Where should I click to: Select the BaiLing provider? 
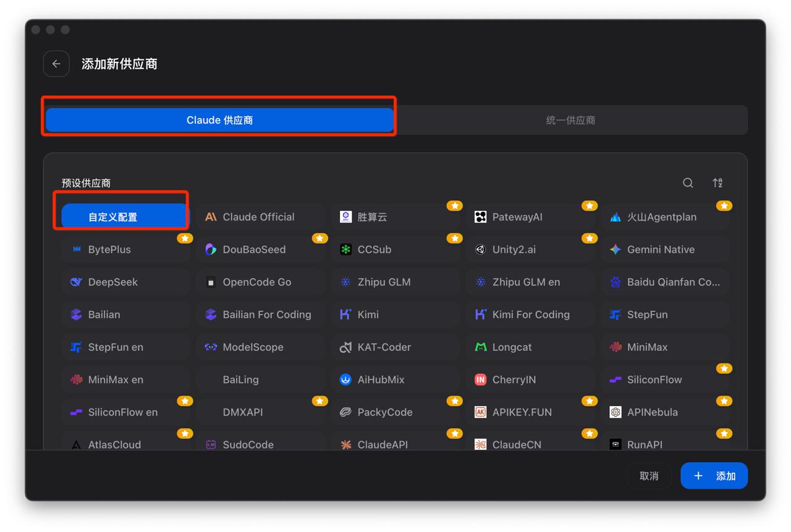click(260, 379)
